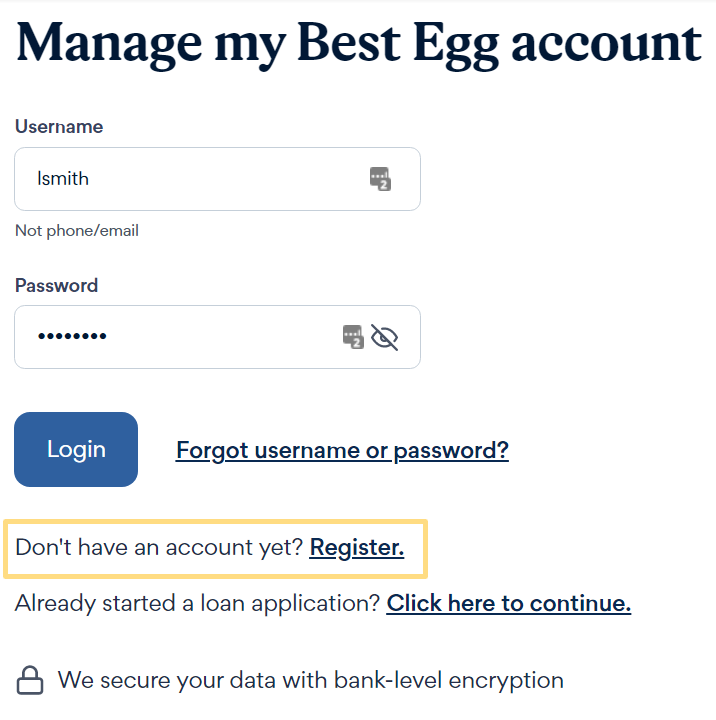
Task: Click the password manager icon in Username field
Action: [380, 179]
